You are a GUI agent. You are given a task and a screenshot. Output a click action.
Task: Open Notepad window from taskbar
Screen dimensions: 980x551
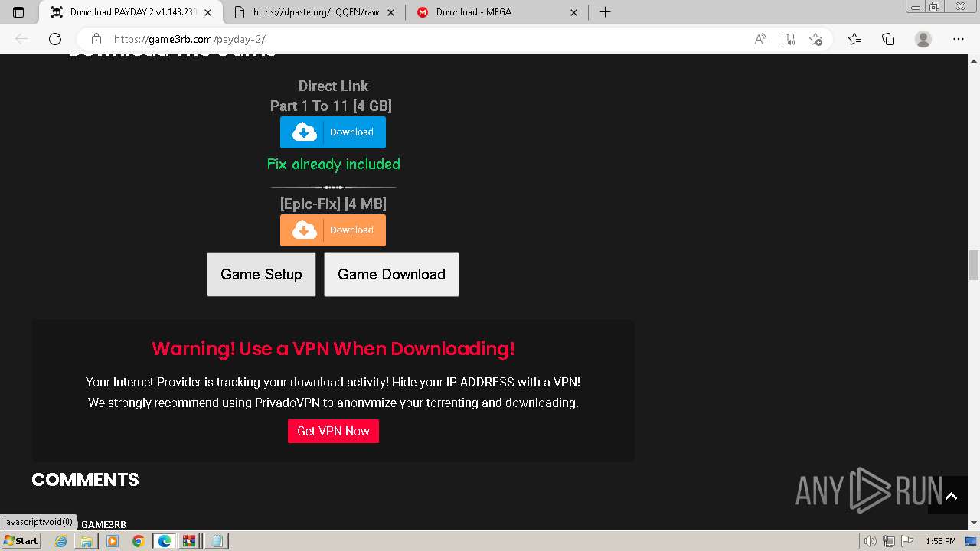pos(217,541)
